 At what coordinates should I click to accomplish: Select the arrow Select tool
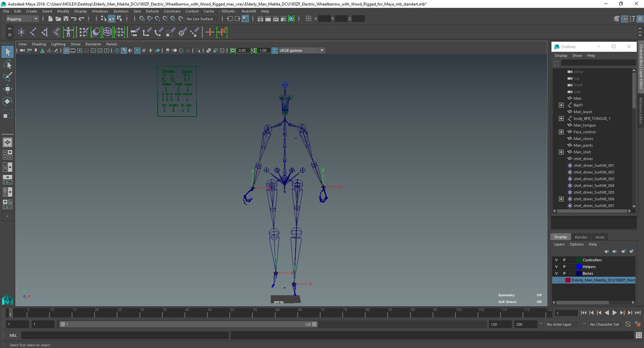click(x=7, y=52)
